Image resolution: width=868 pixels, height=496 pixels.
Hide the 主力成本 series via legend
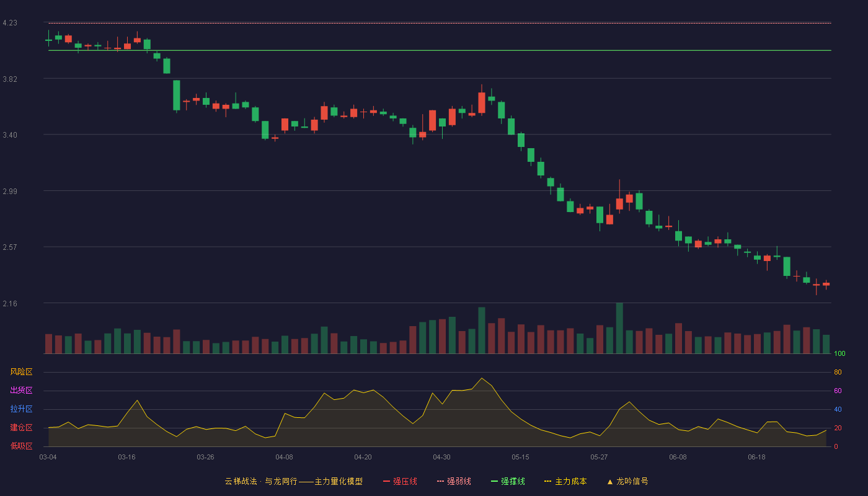pyautogui.click(x=565, y=481)
